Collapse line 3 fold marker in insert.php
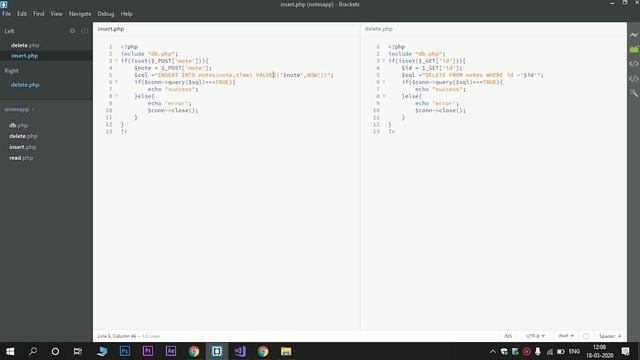The height and width of the screenshot is (360, 640). (116, 61)
